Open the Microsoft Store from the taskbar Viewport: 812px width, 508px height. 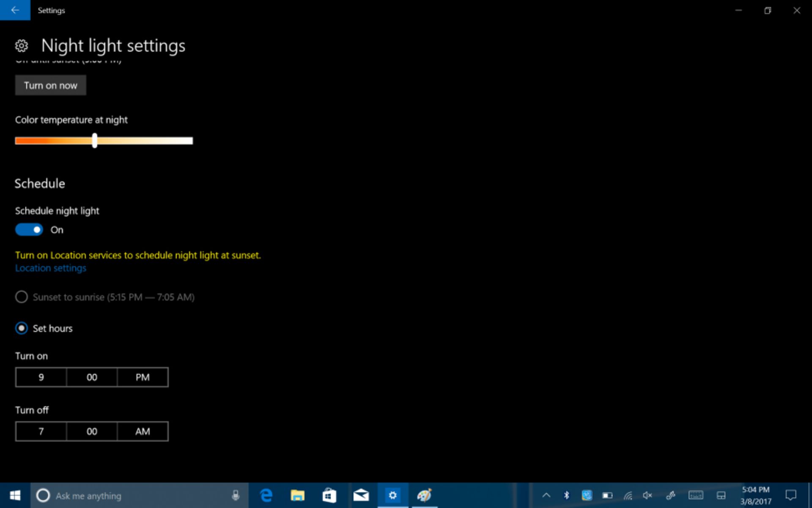pos(329,495)
